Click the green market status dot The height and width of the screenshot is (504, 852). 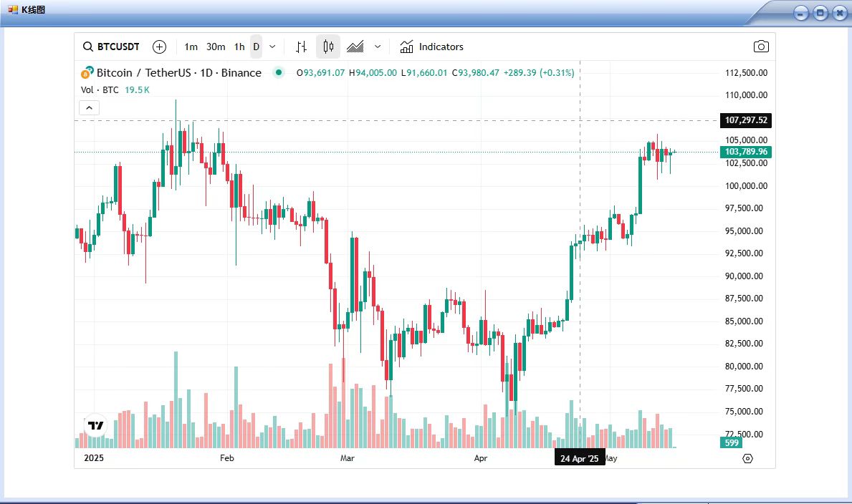[279, 72]
